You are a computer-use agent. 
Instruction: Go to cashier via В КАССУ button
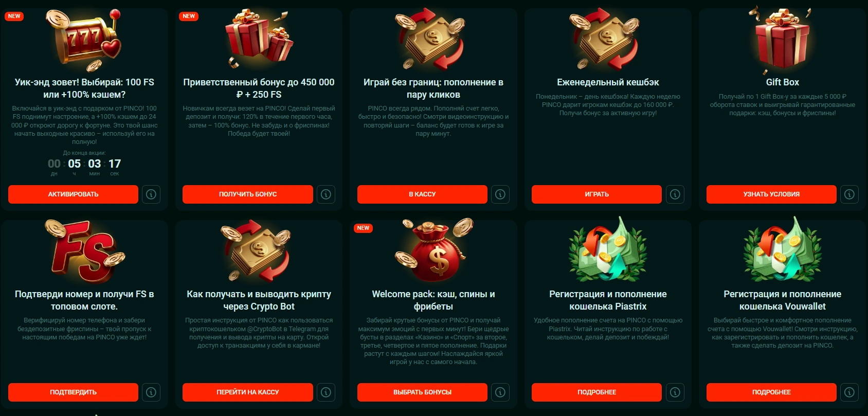coord(422,194)
